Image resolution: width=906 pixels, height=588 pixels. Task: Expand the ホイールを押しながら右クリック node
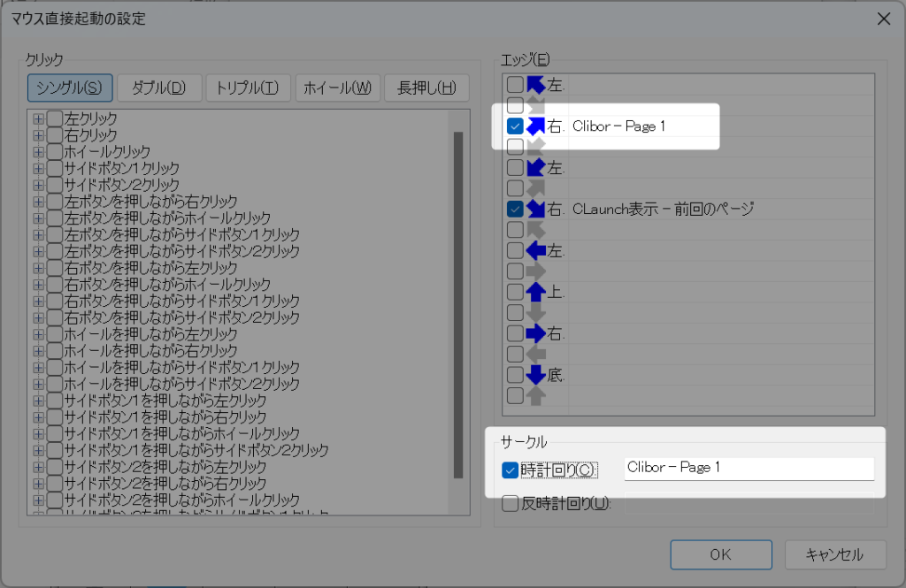(x=39, y=351)
